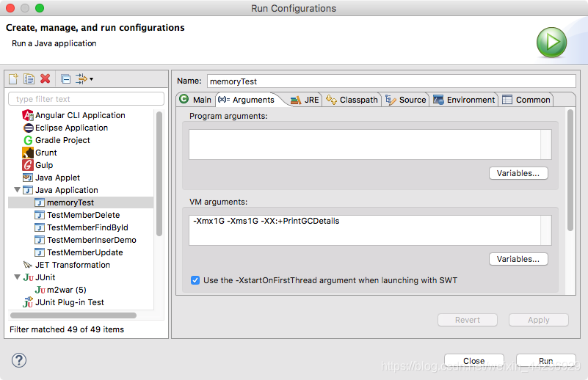
Task: Click the TestMemberUpdate configuration icon
Action: click(x=40, y=252)
